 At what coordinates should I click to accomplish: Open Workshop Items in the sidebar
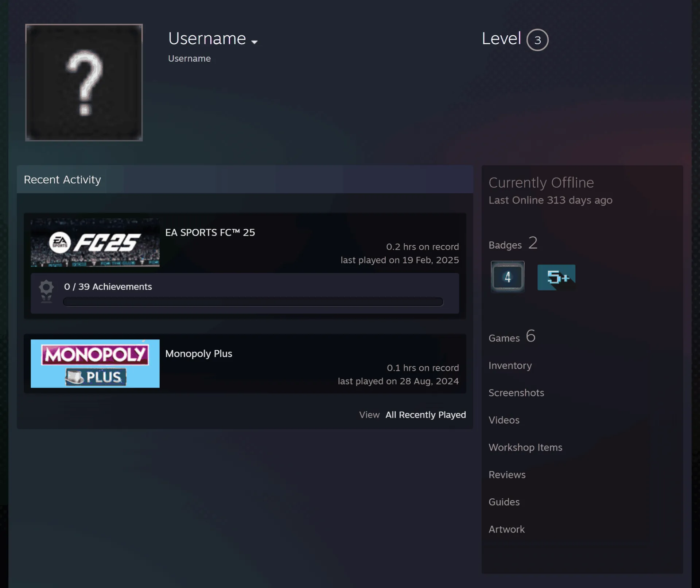pos(525,447)
